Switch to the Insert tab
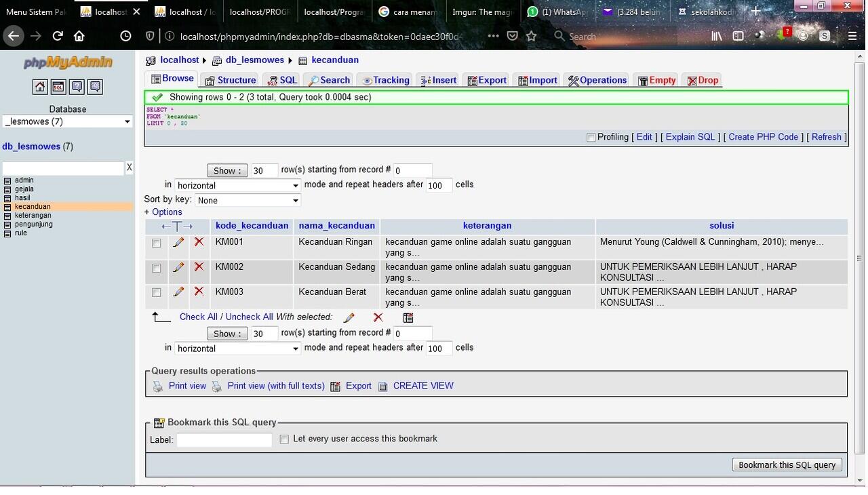The height and width of the screenshot is (495, 868). (438, 80)
